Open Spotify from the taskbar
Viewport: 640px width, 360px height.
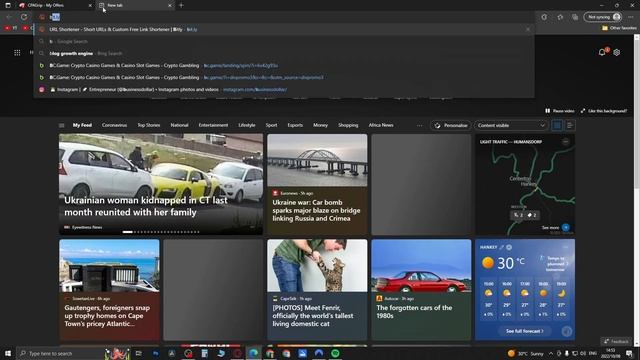[335, 353]
